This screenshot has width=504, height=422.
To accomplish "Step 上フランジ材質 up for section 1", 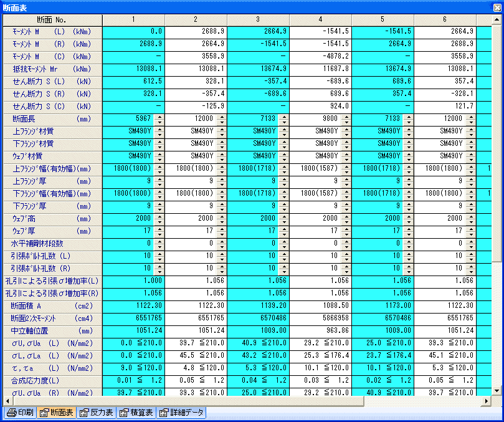I will click(159, 129).
